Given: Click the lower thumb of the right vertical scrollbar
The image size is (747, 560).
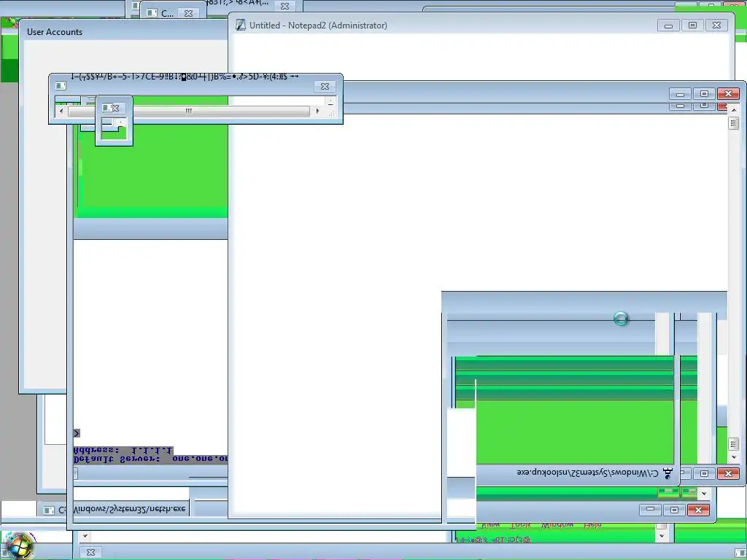Looking at the screenshot, I should [734, 444].
